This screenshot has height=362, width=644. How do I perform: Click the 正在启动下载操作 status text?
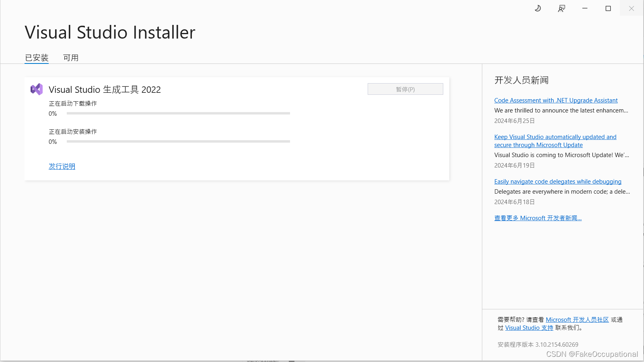click(x=73, y=104)
